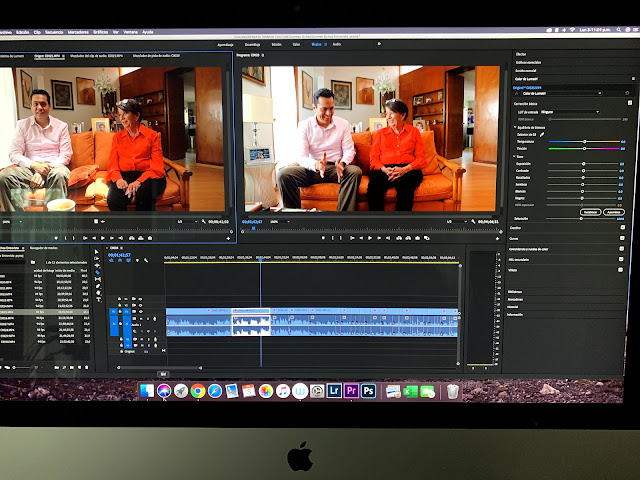Viewport: 640px width, 480px height.
Task: Launch Lightroom from the Dock
Action: [x=334, y=391]
